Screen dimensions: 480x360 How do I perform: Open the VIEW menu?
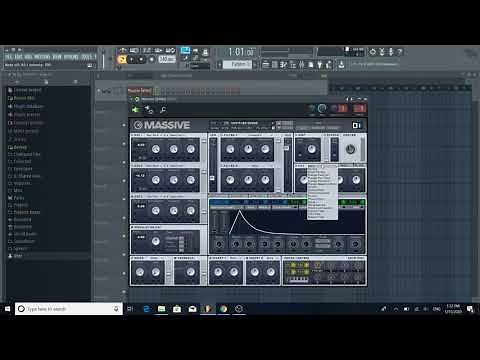[57, 57]
